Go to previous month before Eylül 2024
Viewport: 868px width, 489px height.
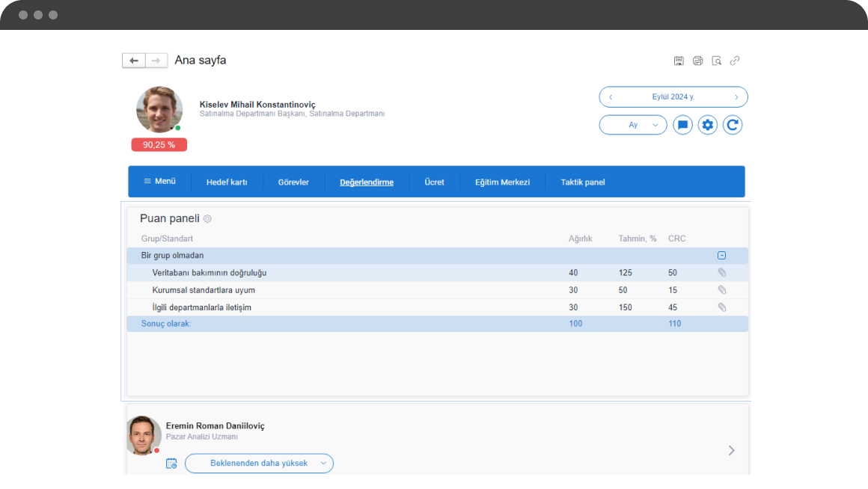tap(611, 96)
